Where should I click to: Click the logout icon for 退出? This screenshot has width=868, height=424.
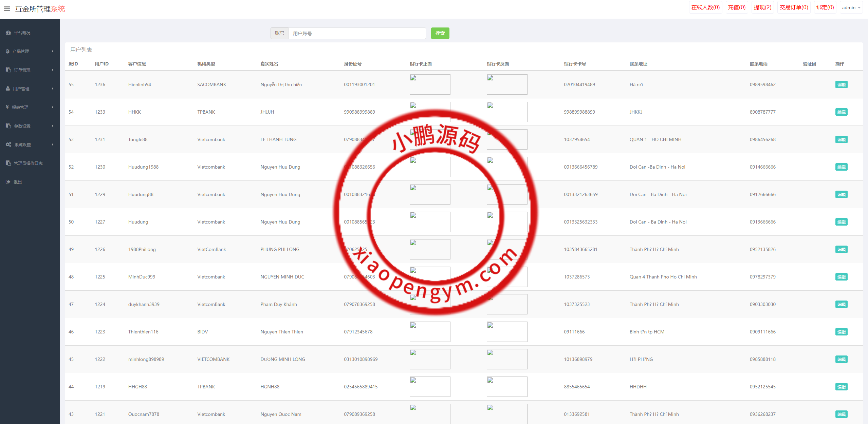[8, 182]
